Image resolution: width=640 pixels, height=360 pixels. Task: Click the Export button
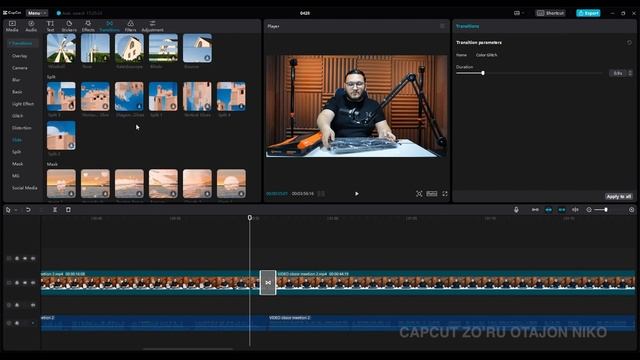click(x=588, y=13)
